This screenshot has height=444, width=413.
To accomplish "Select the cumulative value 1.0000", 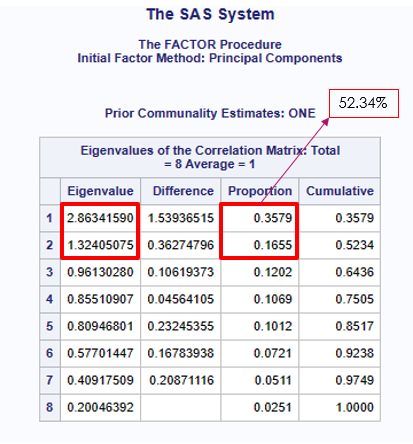I will click(x=355, y=407).
